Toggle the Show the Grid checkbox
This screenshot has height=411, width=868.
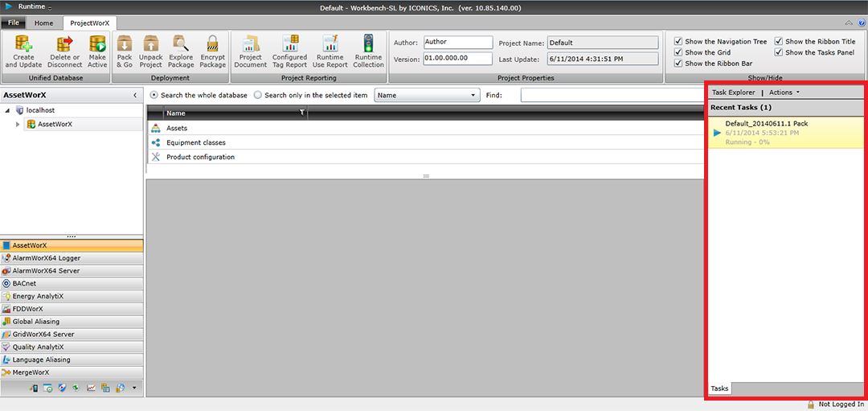[678, 52]
